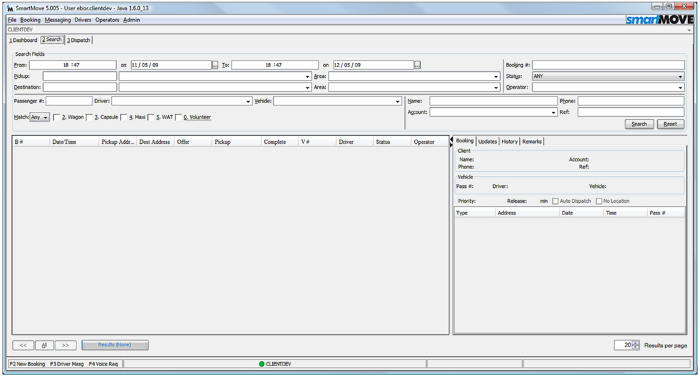Switch to the Remarks tab

532,142
